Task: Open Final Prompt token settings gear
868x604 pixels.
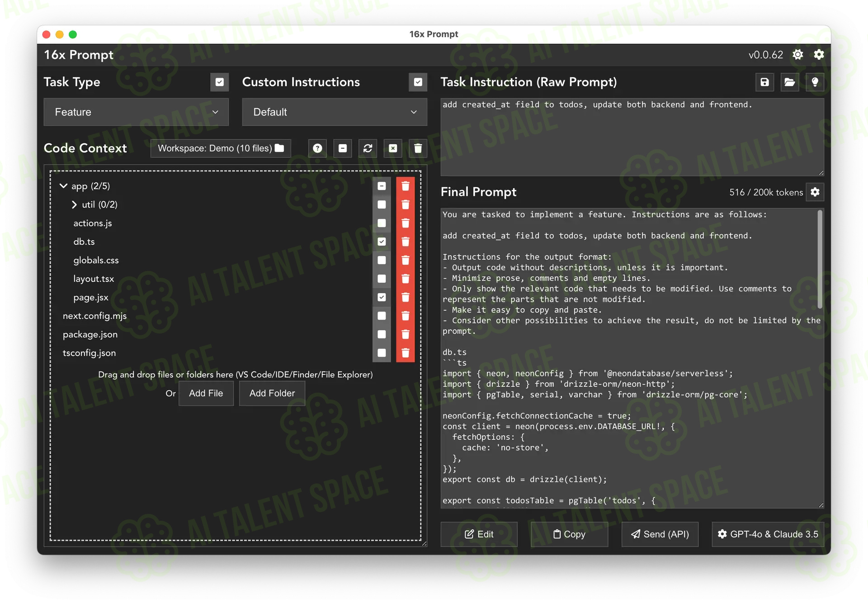Action: 815,192
